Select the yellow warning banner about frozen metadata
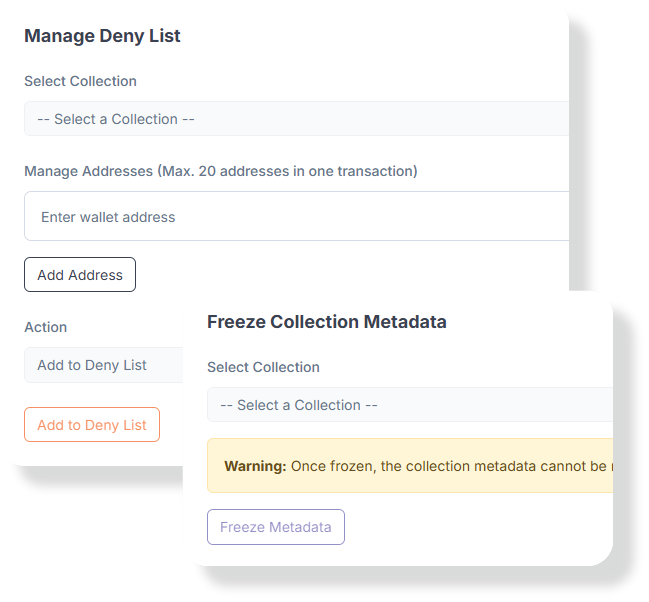The image size is (649, 602). pyautogui.click(x=410, y=465)
